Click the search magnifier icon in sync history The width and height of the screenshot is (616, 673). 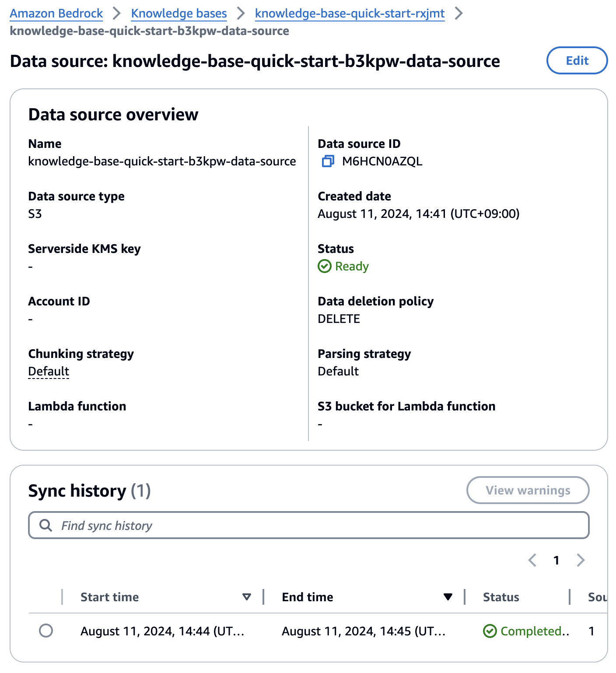[45, 525]
